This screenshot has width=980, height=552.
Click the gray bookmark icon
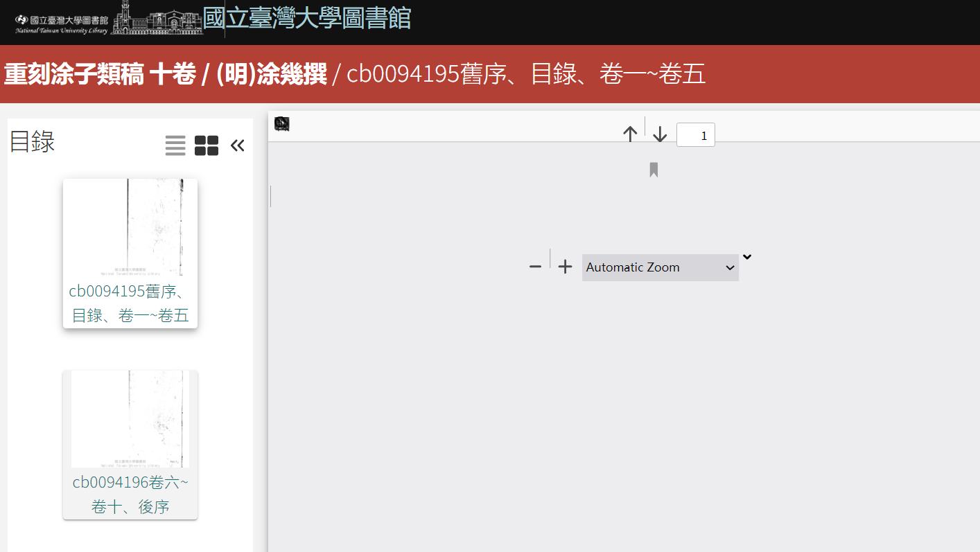(x=654, y=170)
